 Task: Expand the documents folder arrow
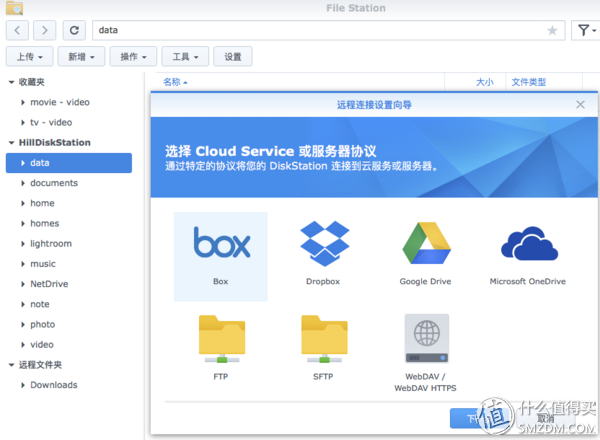click(x=23, y=183)
